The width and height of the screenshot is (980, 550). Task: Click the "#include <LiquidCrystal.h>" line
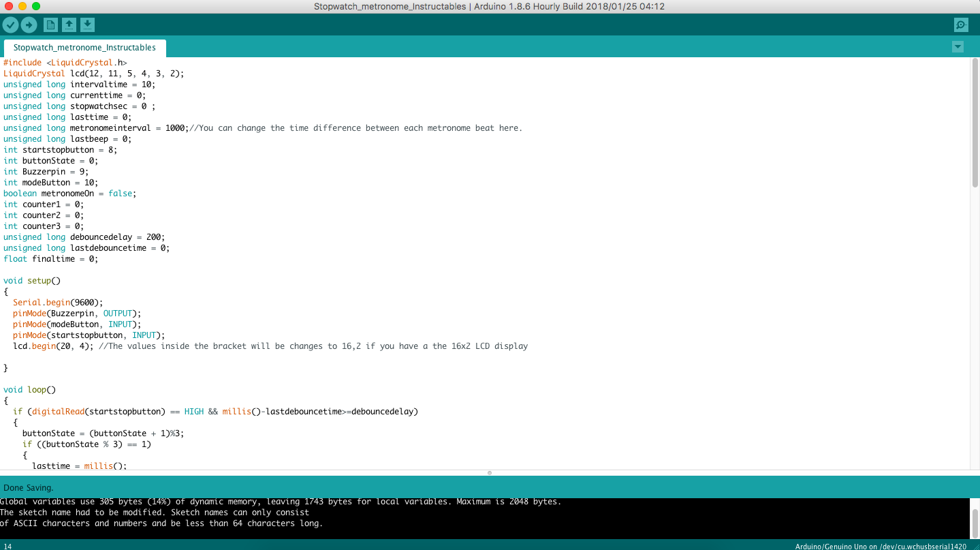point(65,63)
